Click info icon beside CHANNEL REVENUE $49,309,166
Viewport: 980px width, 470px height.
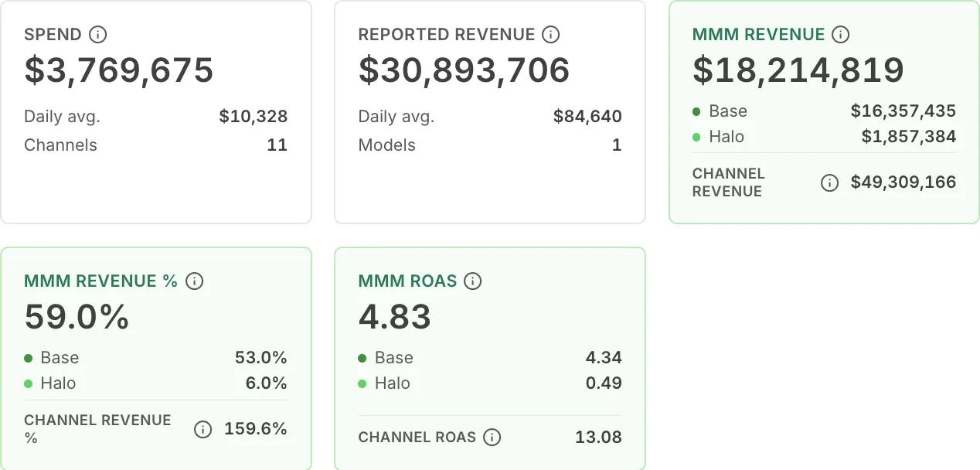click(829, 183)
